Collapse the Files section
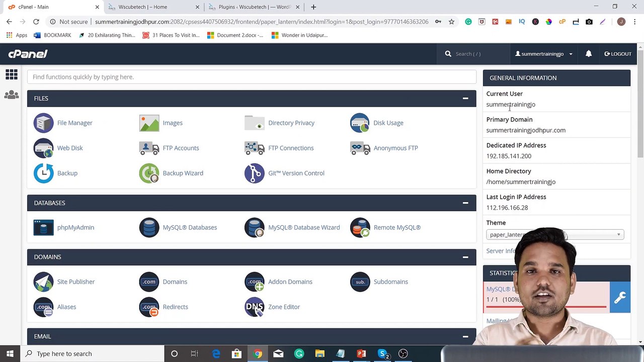Screen dimensions: 644x362 (465, 99)
